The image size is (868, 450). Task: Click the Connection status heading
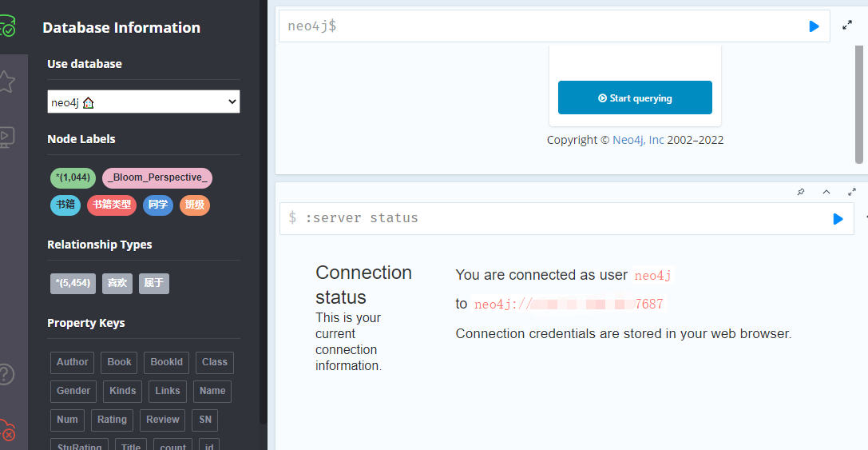click(x=363, y=285)
